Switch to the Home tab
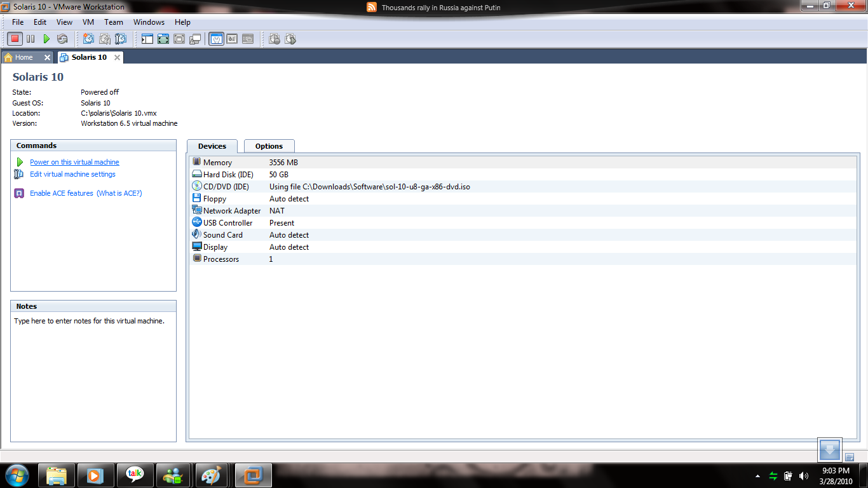This screenshot has height=488, width=868. click(x=24, y=57)
